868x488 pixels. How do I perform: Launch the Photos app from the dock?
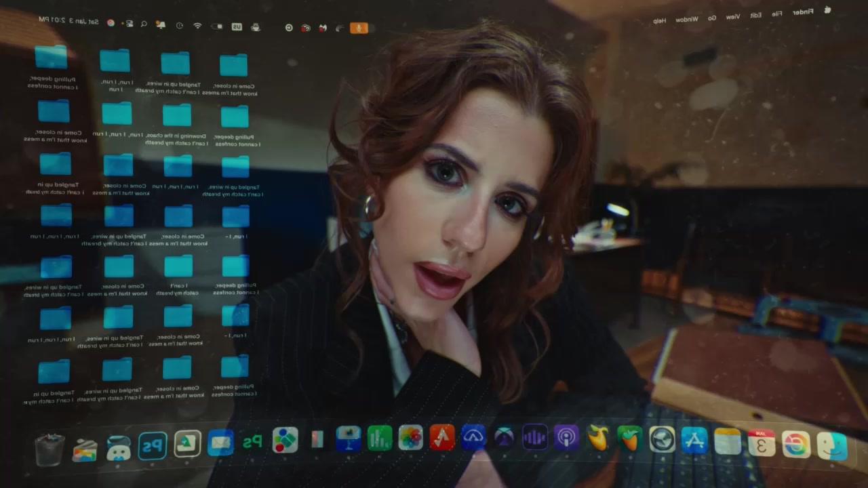(x=410, y=438)
